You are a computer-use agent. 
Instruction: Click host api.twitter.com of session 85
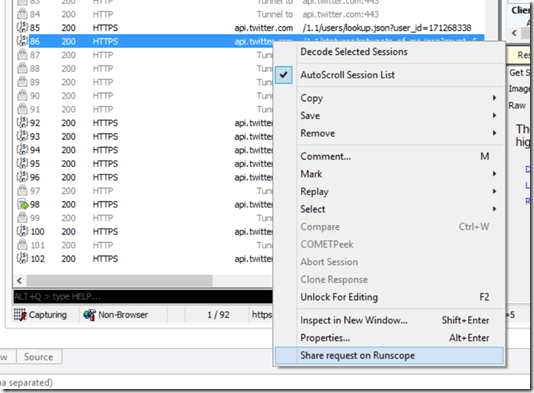(264, 28)
